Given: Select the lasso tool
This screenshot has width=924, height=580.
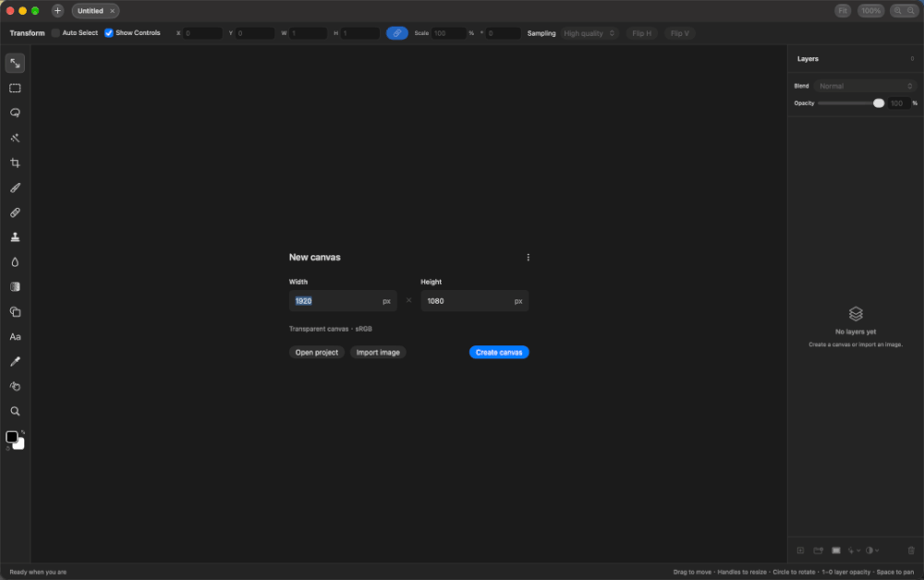Looking at the screenshot, I should click(16, 113).
